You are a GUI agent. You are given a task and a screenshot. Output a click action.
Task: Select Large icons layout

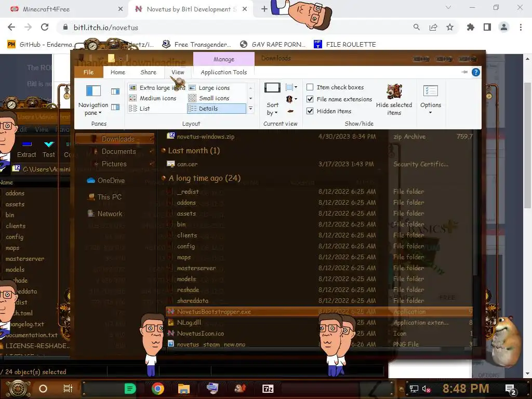coord(210,87)
